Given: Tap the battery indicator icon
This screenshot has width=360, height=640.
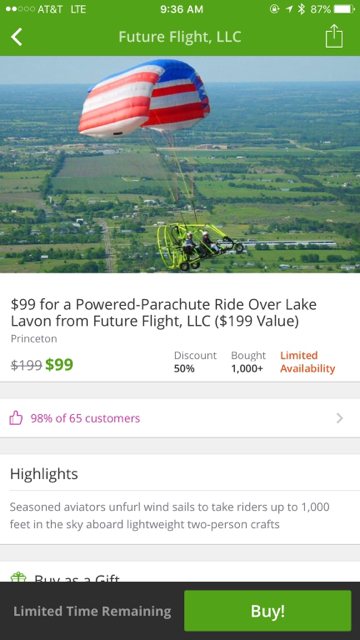Looking at the screenshot, I should coord(344,9).
